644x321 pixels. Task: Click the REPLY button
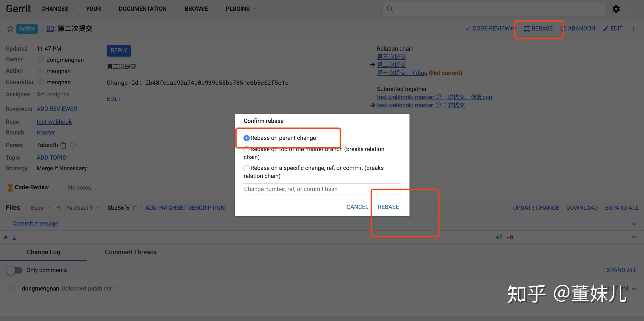[x=119, y=50]
